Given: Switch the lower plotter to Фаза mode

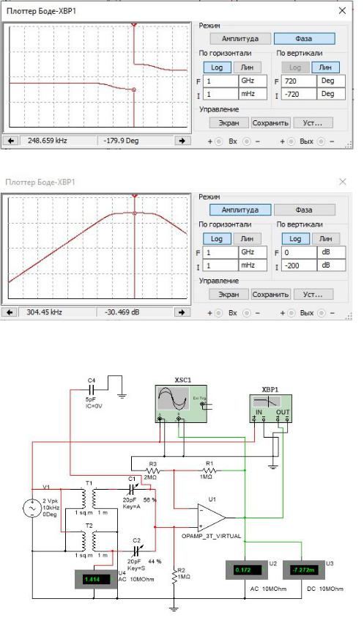Looking at the screenshot, I should point(304,210).
